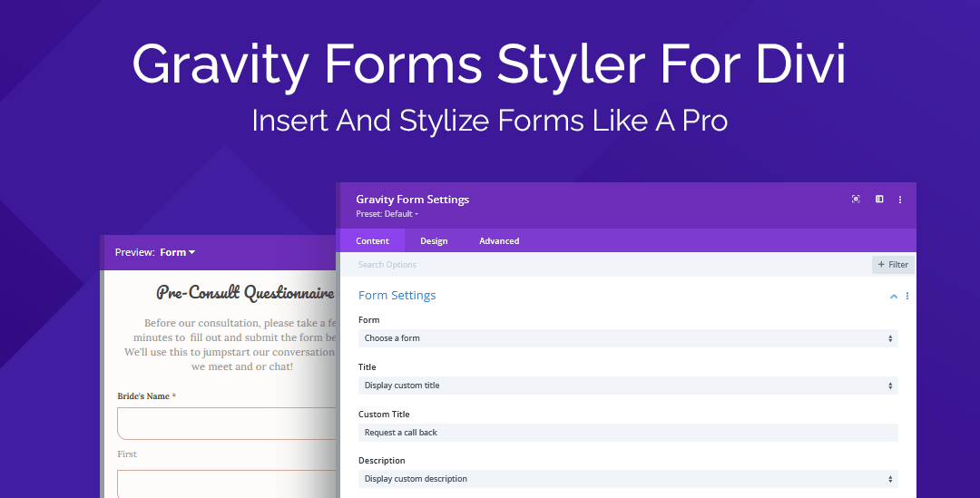The image size is (980, 498).
Task: Click the Form Settings heading
Action: pos(397,296)
